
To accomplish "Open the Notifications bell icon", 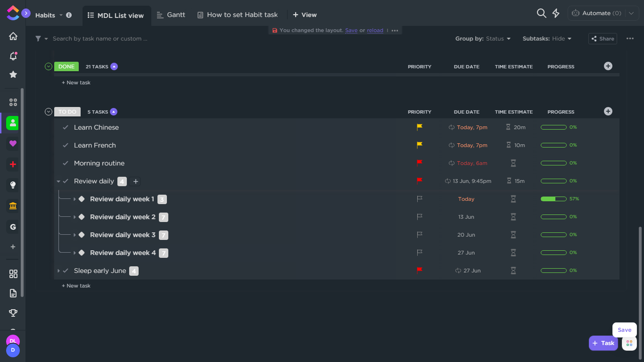I will (x=13, y=56).
